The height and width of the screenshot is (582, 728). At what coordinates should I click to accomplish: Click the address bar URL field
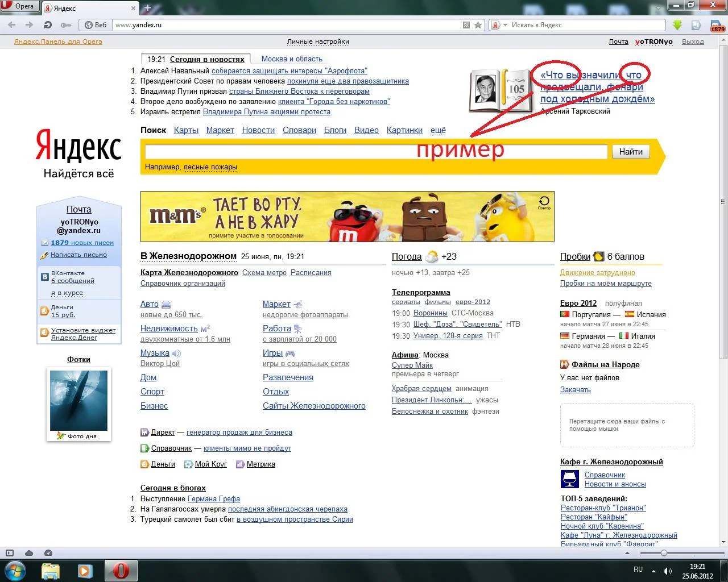[x=286, y=25]
